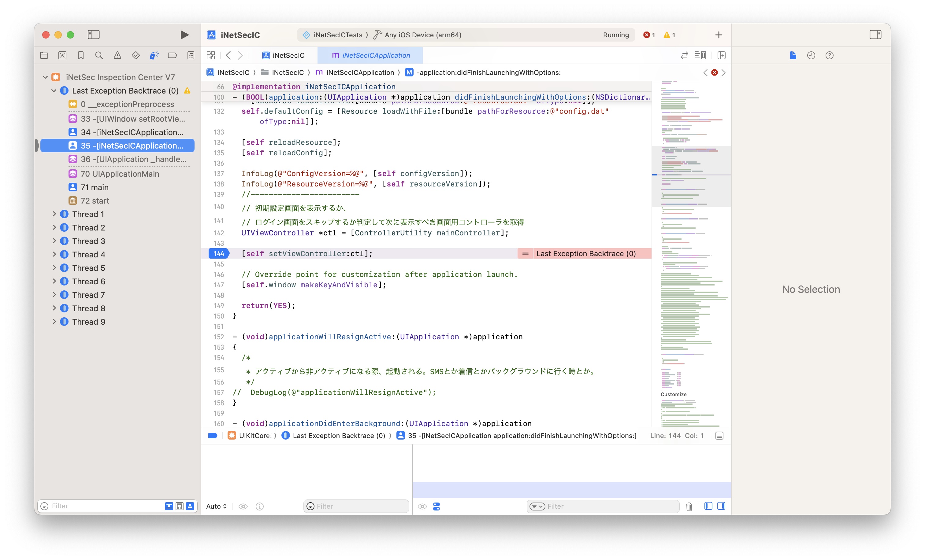Open the Breakpoint navigator icon
The image size is (925, 560).
click(172, 56)
